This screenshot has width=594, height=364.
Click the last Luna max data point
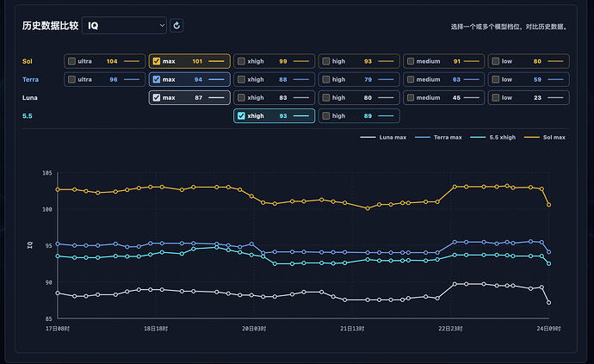[x=548, y=303]
